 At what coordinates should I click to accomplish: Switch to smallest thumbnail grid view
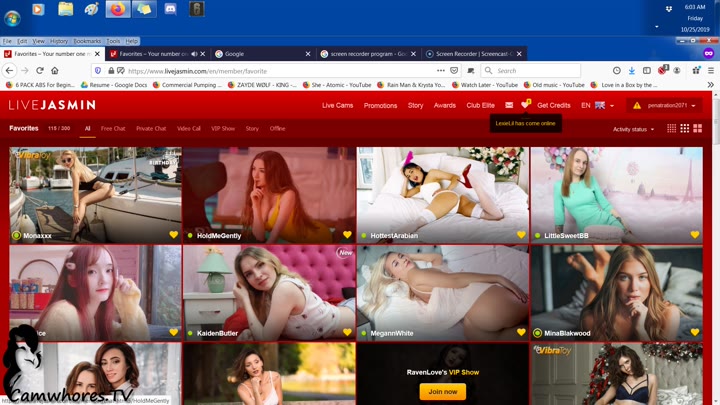(671, 129)
